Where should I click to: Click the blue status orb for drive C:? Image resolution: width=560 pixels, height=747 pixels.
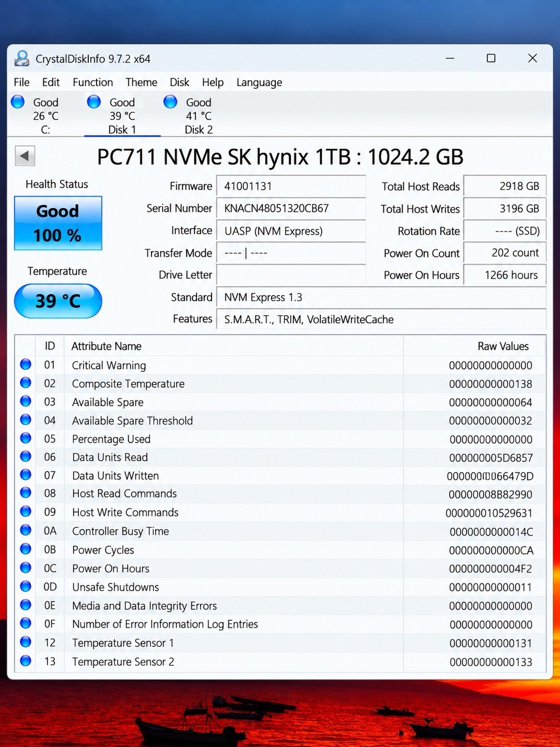click(18, 102)
